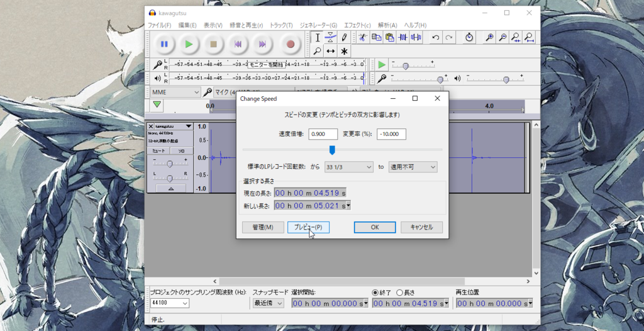The image size is (644, 331).
Task: Open the エフェクト(c) menu
Action: pyautogui.click(x=357, y=25)
